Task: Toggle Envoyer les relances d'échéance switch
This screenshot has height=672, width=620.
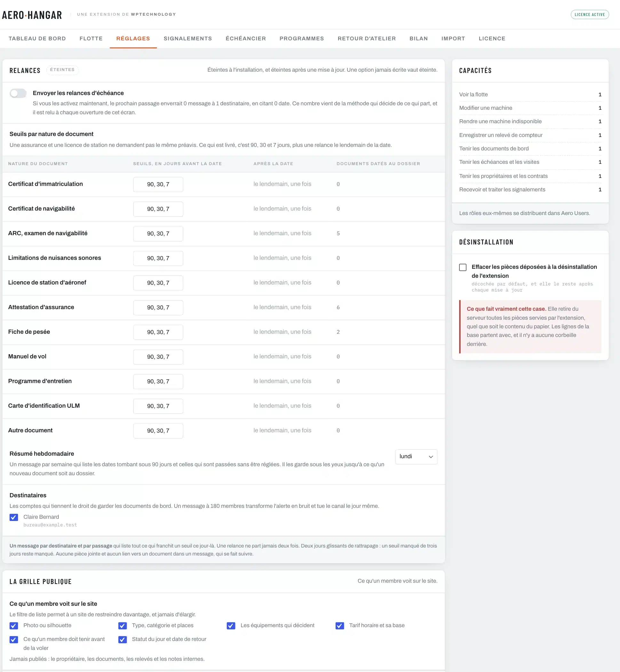Action: 18,93
